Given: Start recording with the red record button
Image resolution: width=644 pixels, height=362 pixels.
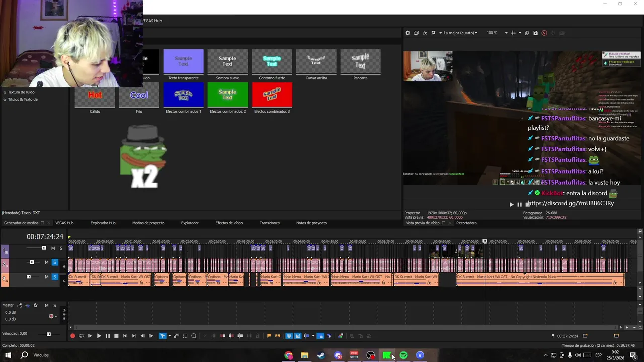Looking at the screenshot, I should click(72, 336).
